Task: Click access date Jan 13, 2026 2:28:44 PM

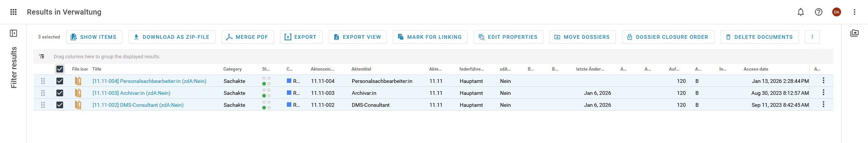Action: (780, 81)
